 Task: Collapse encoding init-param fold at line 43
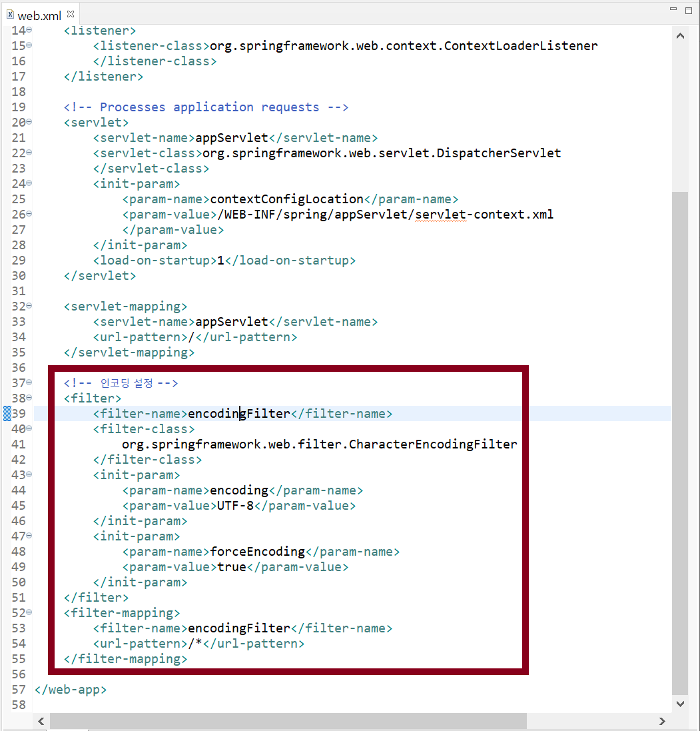click(x=29, y=474)
